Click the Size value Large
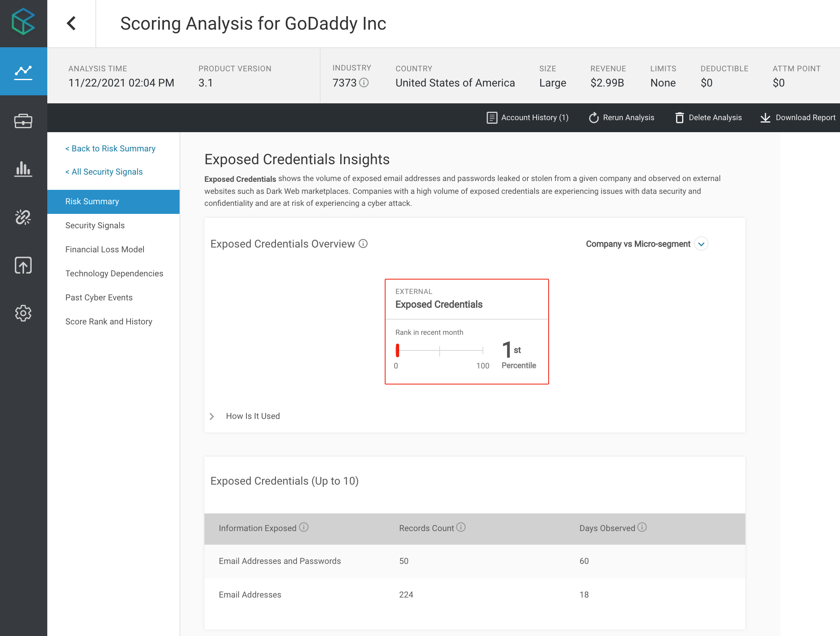Screen dimensions: 840x636 click(553, 83)
